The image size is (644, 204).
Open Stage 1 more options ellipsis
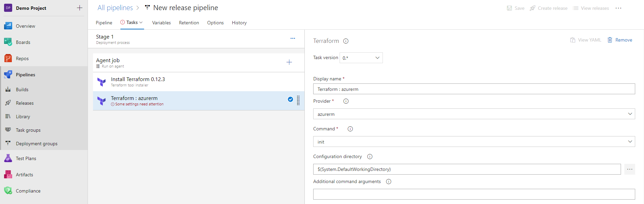coord(293,39)
